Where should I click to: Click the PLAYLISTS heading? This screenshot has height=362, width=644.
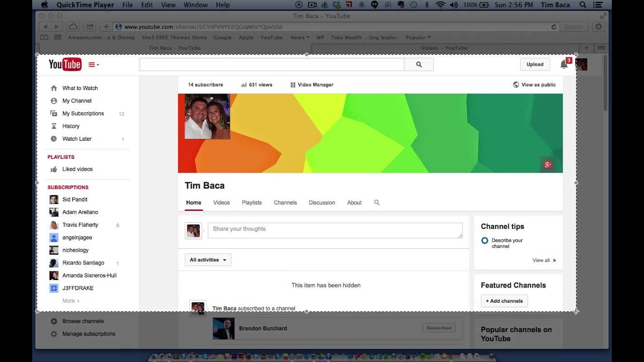point(61,157)
